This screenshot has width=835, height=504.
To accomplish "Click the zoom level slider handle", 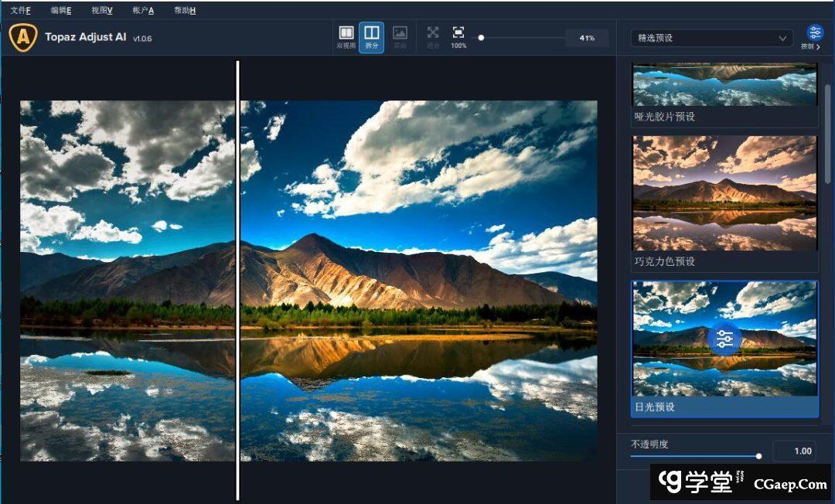I will (x=481, y=37).
